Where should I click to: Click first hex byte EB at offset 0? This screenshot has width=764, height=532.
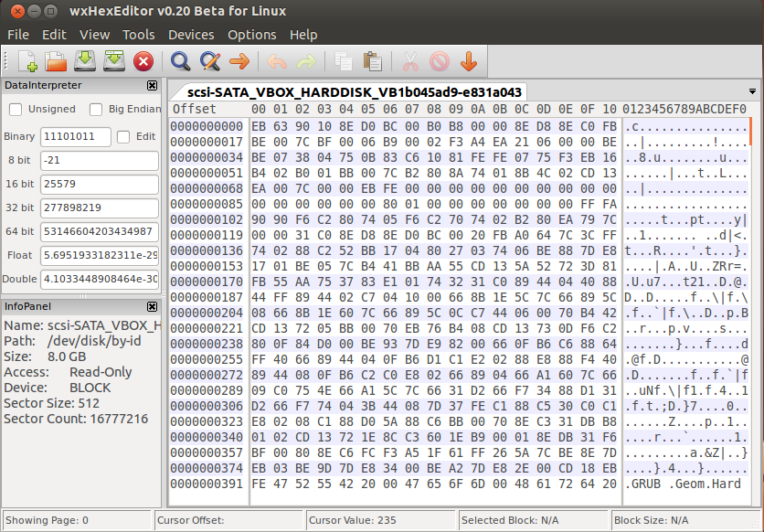click(259, 127)
